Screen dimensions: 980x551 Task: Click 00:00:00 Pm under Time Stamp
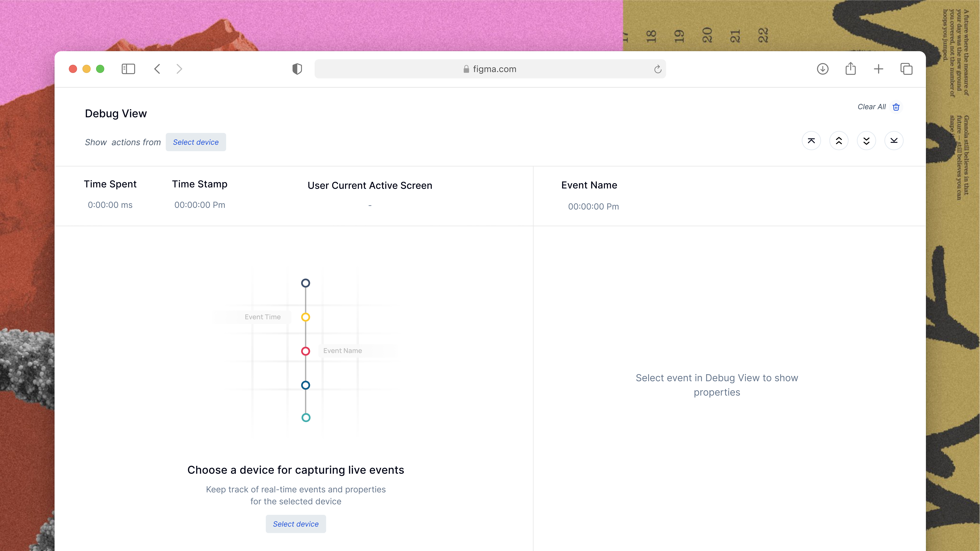click(200, 205)
